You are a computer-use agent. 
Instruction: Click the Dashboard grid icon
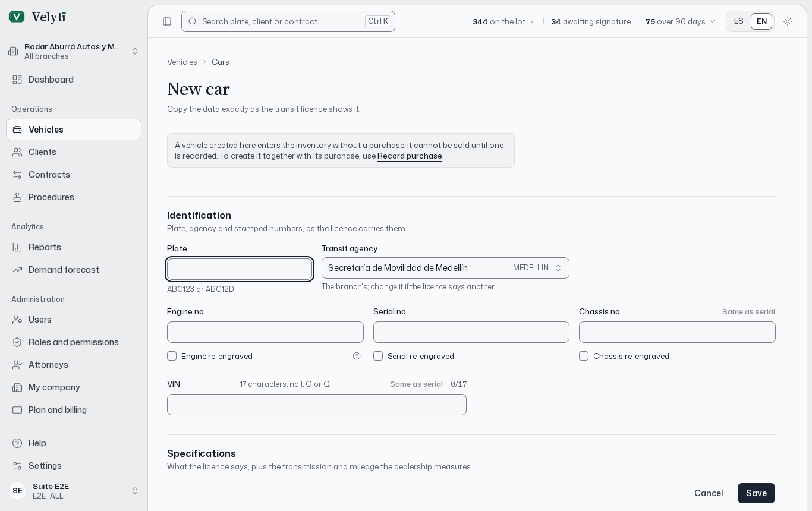17,80
